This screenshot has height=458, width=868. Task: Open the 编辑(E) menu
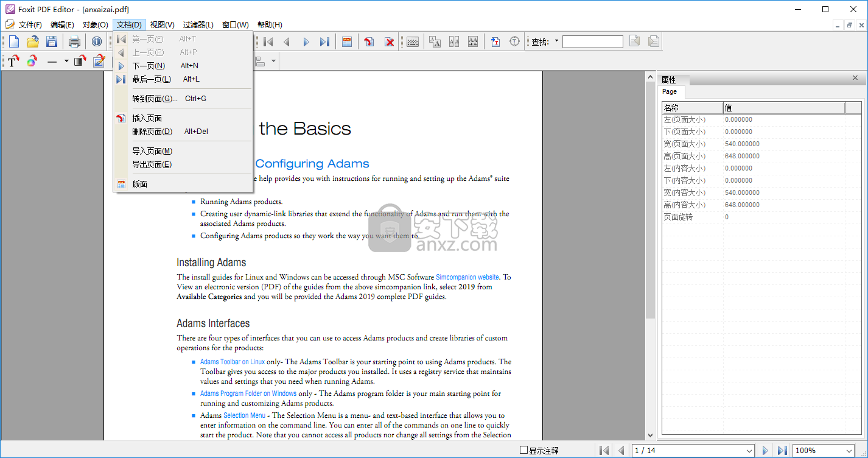62,25
